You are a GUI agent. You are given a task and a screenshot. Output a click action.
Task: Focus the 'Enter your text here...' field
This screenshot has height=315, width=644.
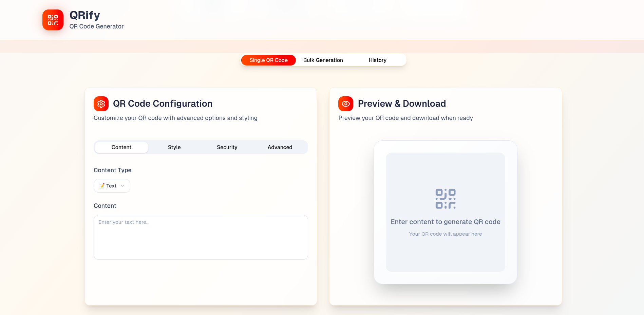tap(201, 237)
